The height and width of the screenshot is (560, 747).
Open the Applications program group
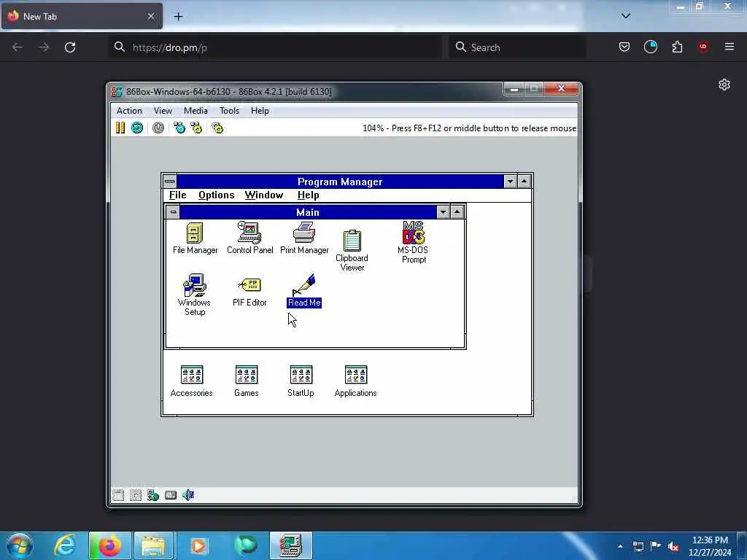tap(355, 381)
